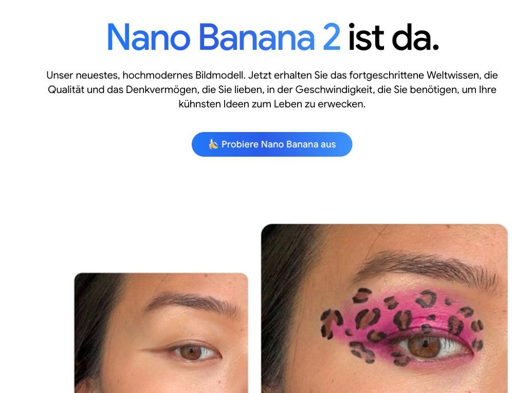This screenshot has height=393, width=532.
Task: Click the Probiere Nano Banana aus button
Action: click(272, 144)
